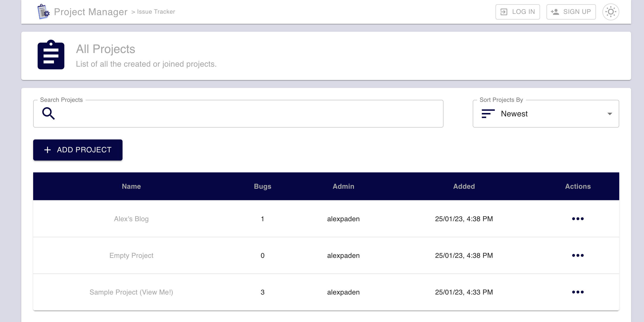Click the 4:33 PM date of Sample Project
This screenshot has height=322, width=644.
[464, 292]
